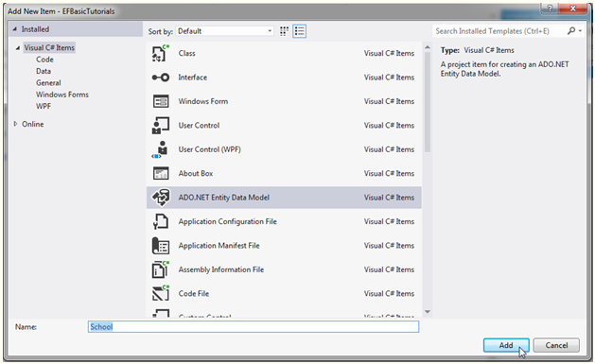
Task: Select the Data category
Action: pyautogui.click(x=44, y=71)
